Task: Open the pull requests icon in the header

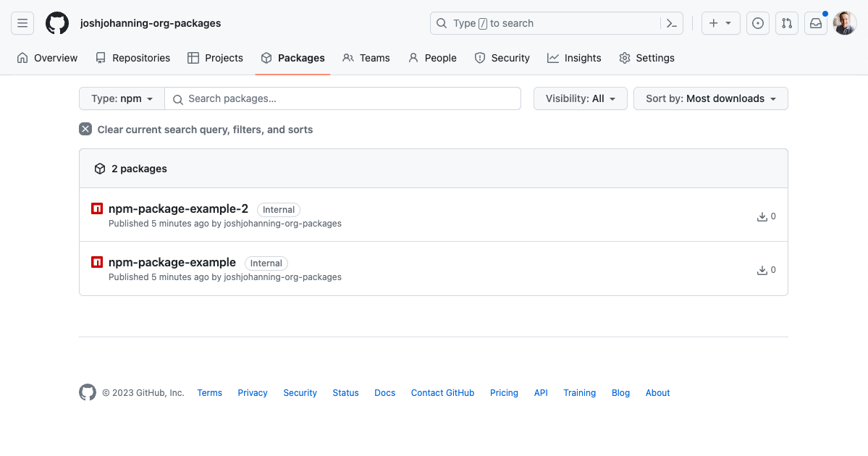Action: [x=786, y=22]
